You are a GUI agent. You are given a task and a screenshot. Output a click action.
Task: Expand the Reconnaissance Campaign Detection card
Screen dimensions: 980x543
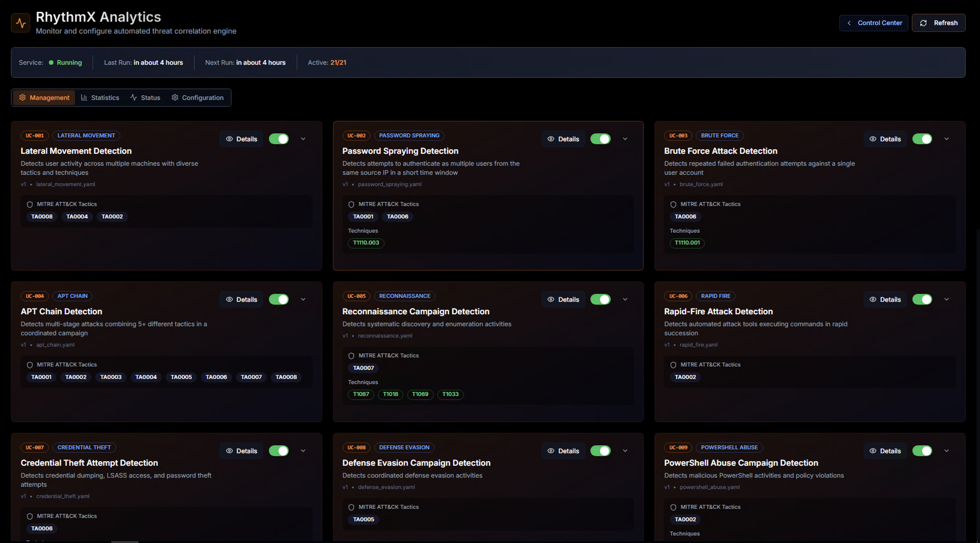point(625,300)
